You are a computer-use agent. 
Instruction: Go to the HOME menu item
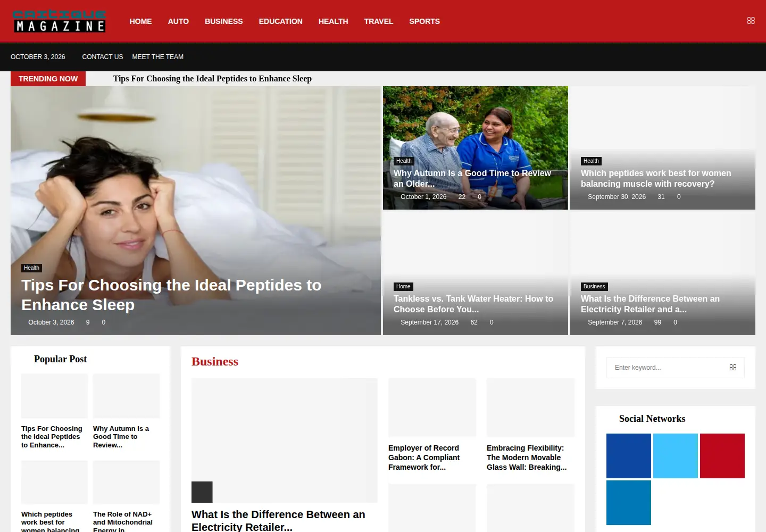(140, 21)
